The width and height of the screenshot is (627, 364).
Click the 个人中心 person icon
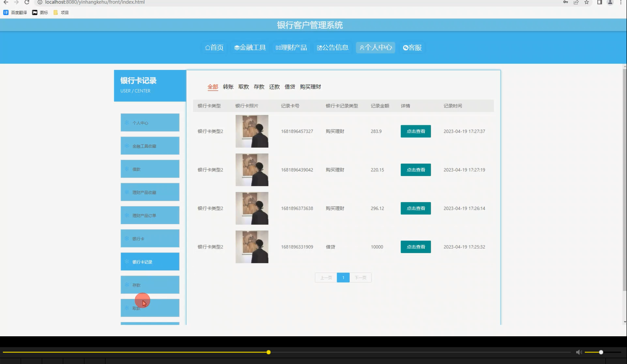pyautogui.click(x=362, y=47)
